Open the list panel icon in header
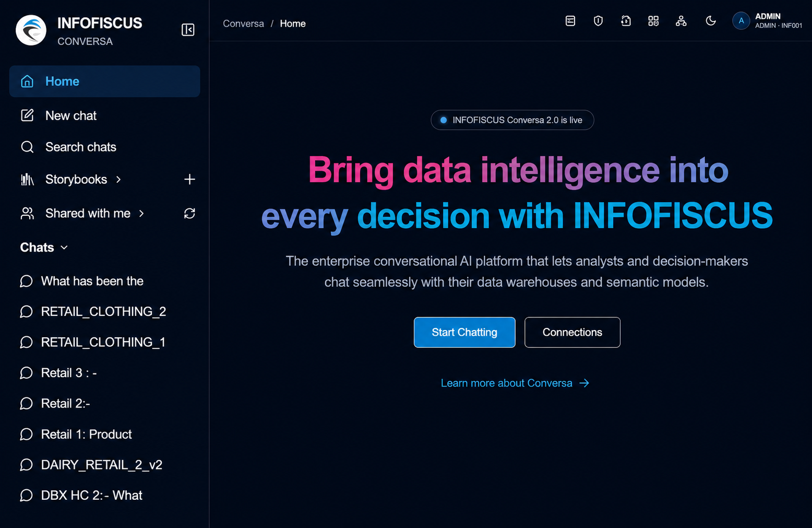 coord(570,21)
